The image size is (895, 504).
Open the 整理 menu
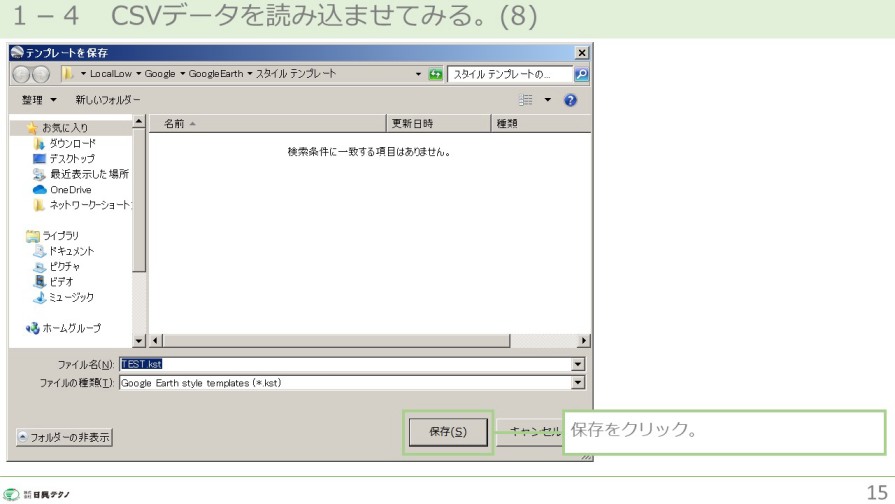point(39,101)
